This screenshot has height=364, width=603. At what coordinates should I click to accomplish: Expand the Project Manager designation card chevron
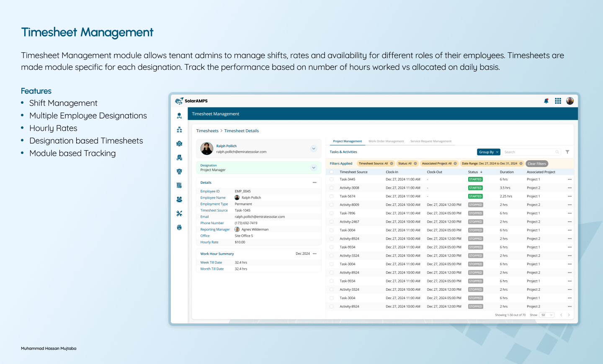[x=313, y=167]
